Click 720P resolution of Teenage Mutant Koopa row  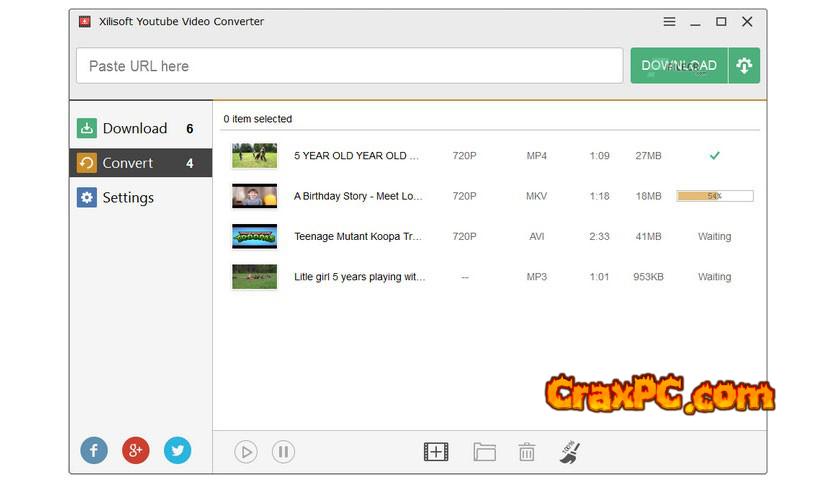[x=464, y=236]
